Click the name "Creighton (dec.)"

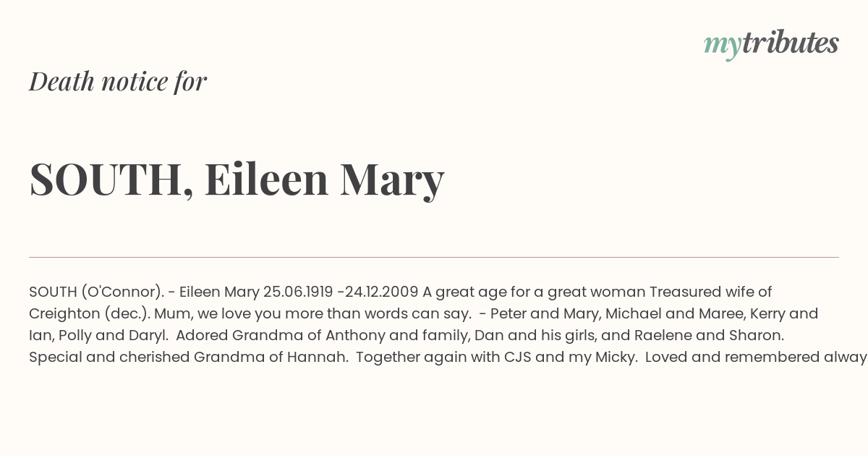[x=89, y=314]
